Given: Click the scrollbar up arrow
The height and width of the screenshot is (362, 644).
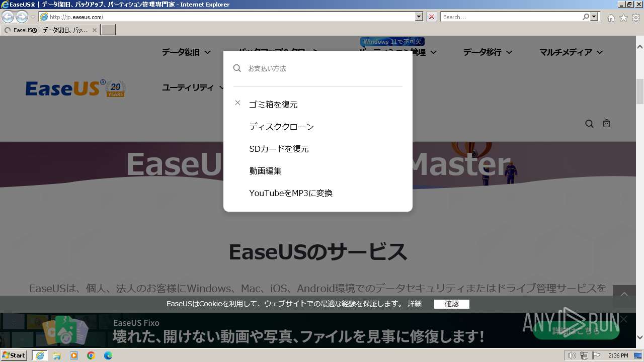Looking at the screenshot, I should pyautogui.click(x=640, y=46).
